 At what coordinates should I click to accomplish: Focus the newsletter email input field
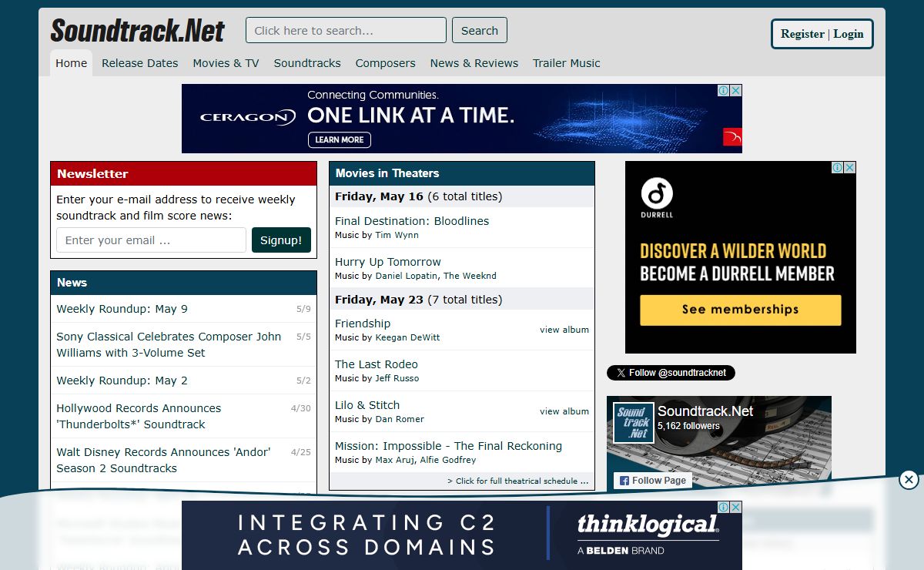point(151,240)
